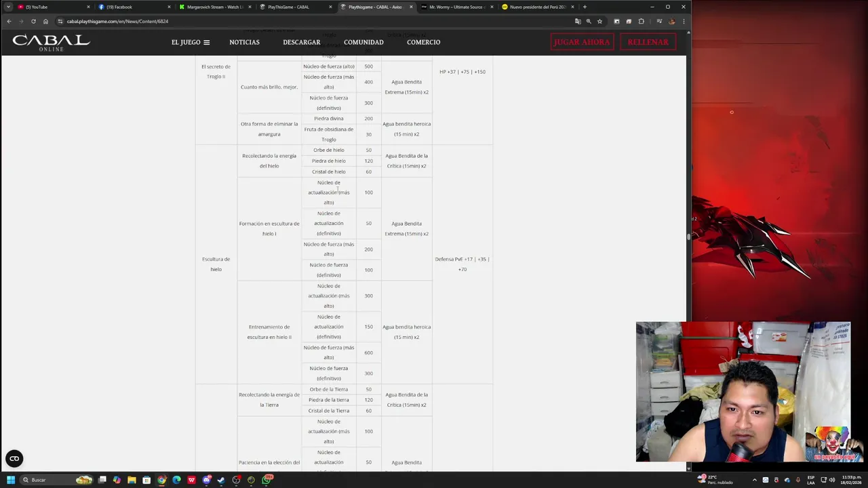The image size is (868, 488).
Task: Select 'HP +37 | +75 | +150' cell
Action: click(x=462, y=72)
